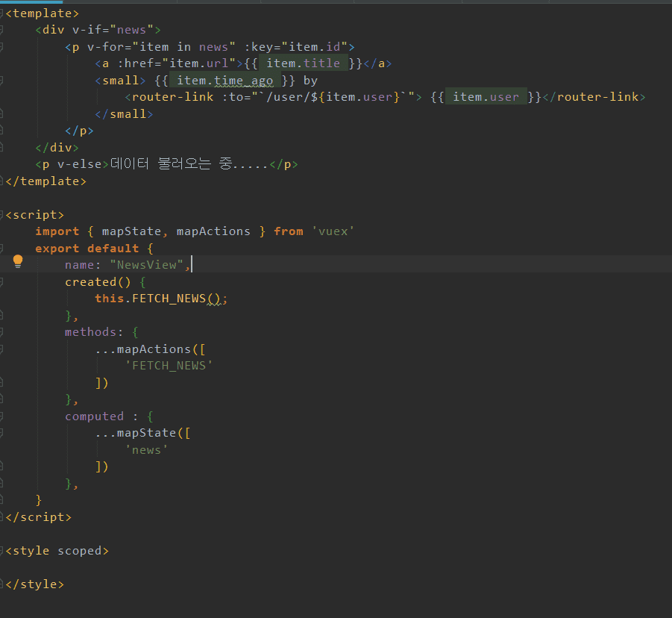Click the 'from' keyword
672x618 pixels.
[289, 231]
